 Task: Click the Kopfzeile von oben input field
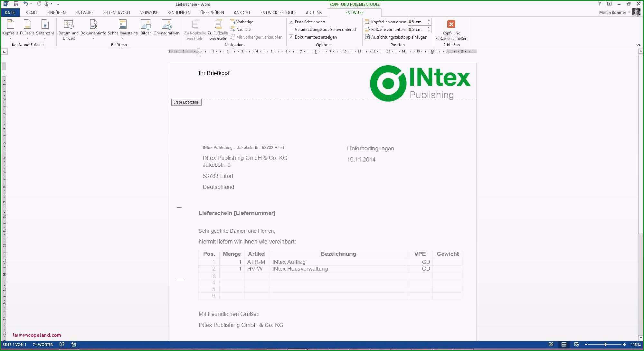(417, 22)
